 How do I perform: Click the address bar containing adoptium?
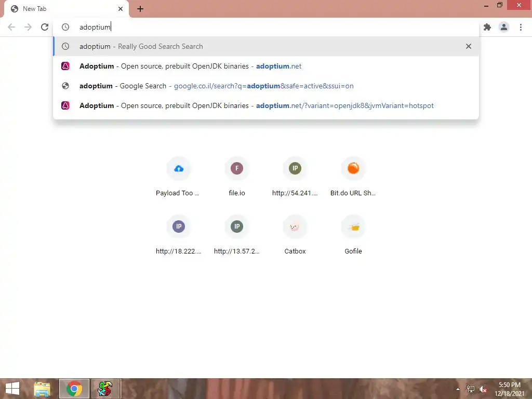coord(266,27)
